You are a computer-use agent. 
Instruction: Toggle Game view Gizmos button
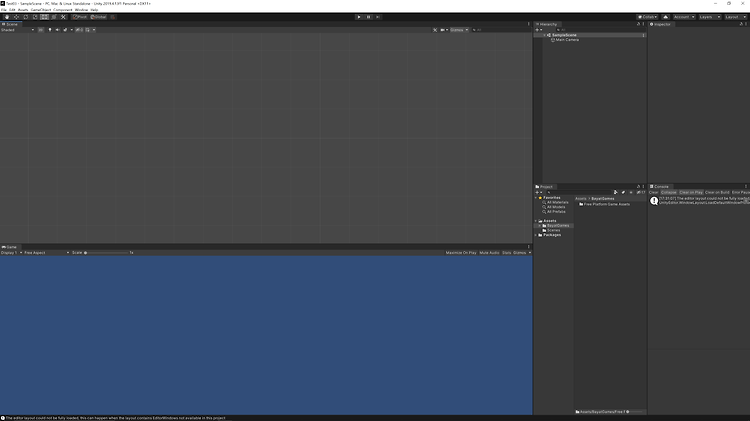[x=519, y=253]
